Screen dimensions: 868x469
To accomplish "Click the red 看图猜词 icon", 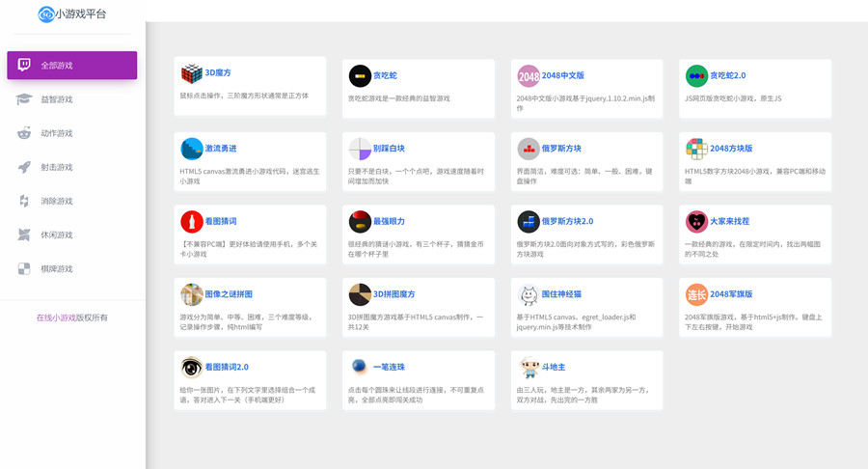I will (x=191, y=221).
